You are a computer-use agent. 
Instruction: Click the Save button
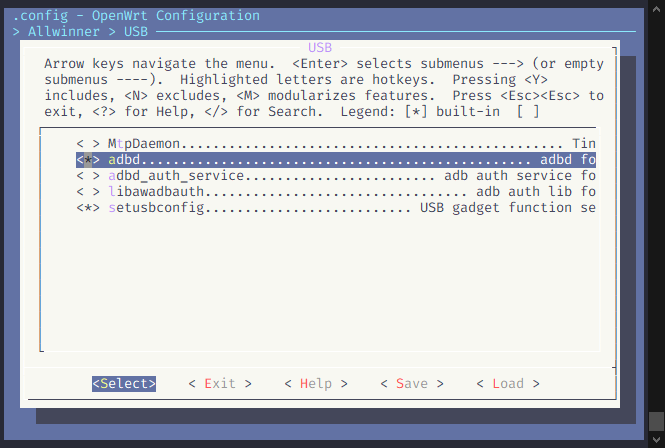point(412,384)
